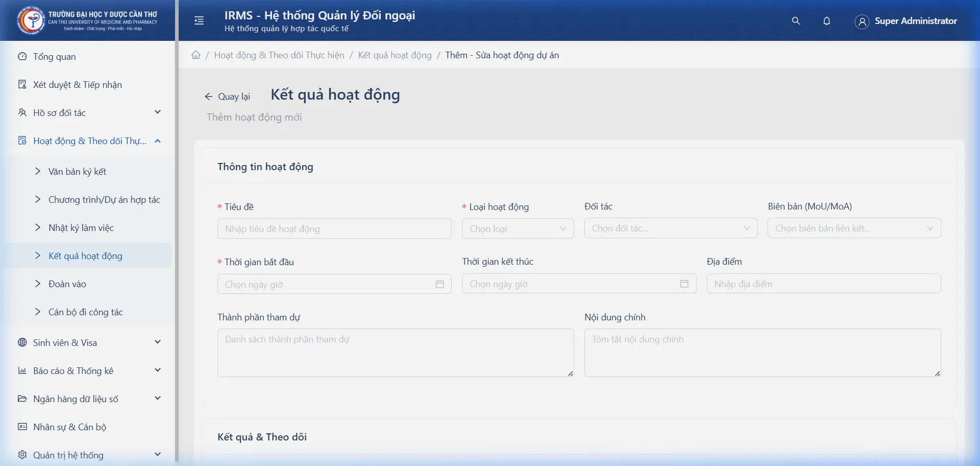Click the Nội dung chính text area
This screenshot has width=980, height=466.
tap(762, 353)
